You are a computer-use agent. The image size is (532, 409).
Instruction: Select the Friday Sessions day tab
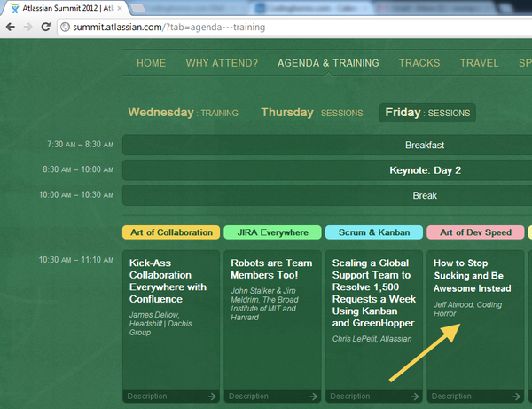click(x=427, y=113)
